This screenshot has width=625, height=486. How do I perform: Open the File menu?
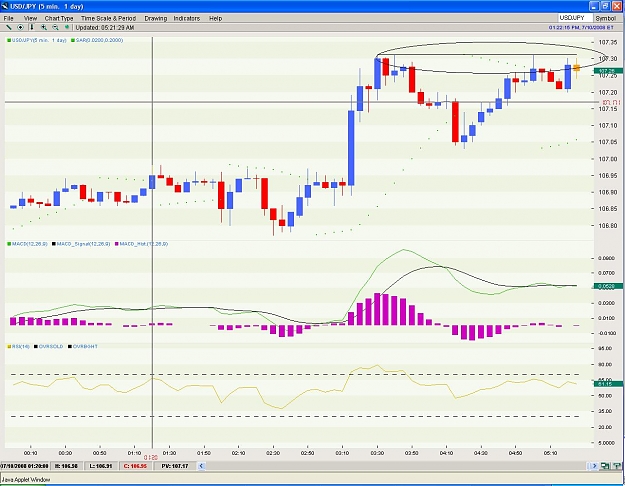[8, 18]
